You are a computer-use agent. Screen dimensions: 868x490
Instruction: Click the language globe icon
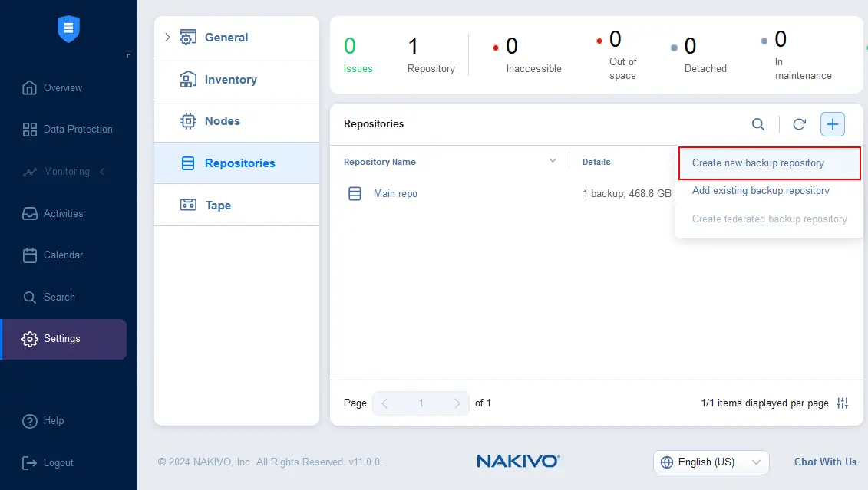pos(667,462)
